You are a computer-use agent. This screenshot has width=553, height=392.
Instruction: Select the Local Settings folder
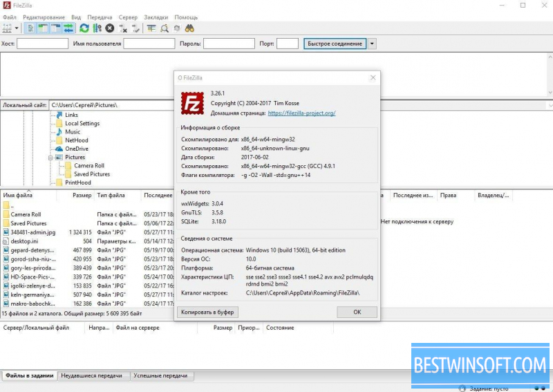(x=82, y=123)
